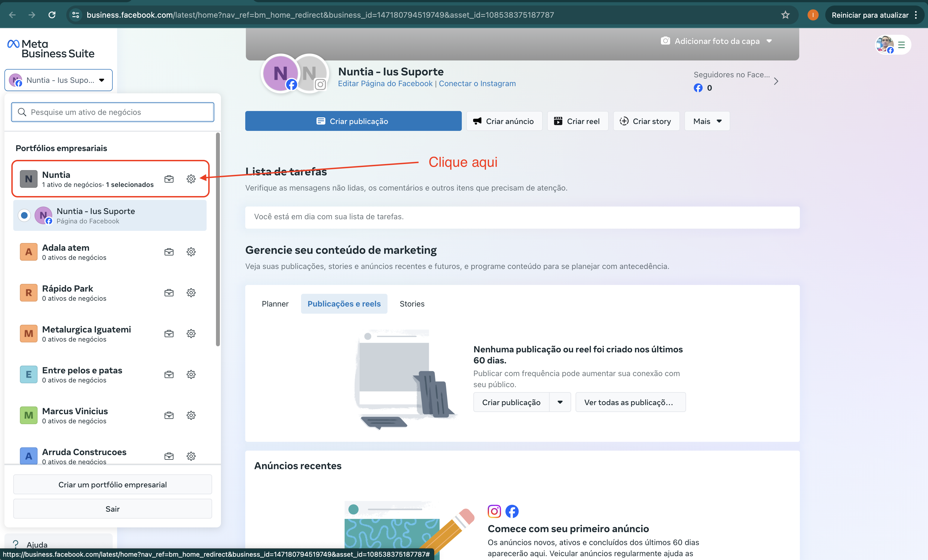Click briefcase icon beside Marcus Vinicius

point(169,415)
